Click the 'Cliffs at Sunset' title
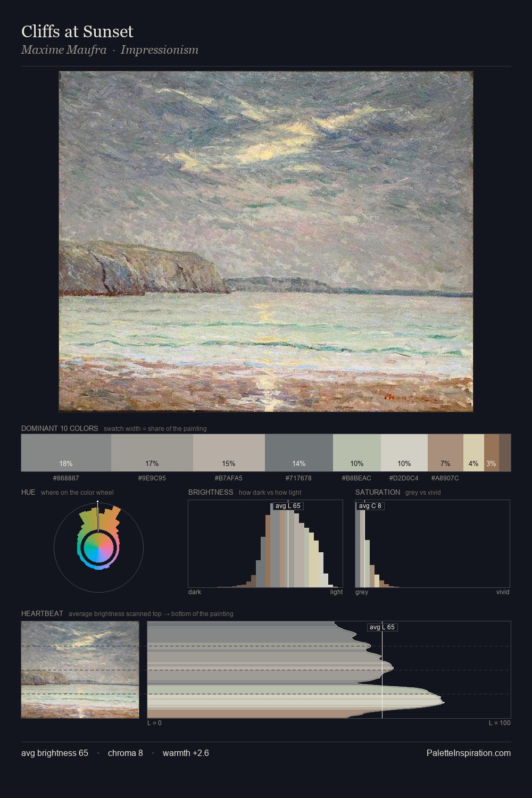Image resolution: width=532 pixels, height=798 pixels. tap(77, 31)
